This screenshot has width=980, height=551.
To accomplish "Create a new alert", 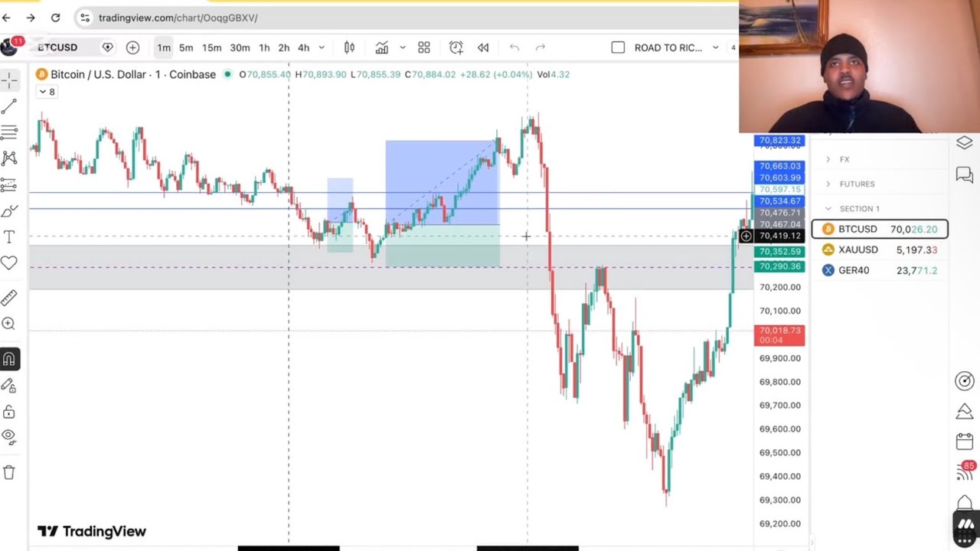I will point(456,47).
